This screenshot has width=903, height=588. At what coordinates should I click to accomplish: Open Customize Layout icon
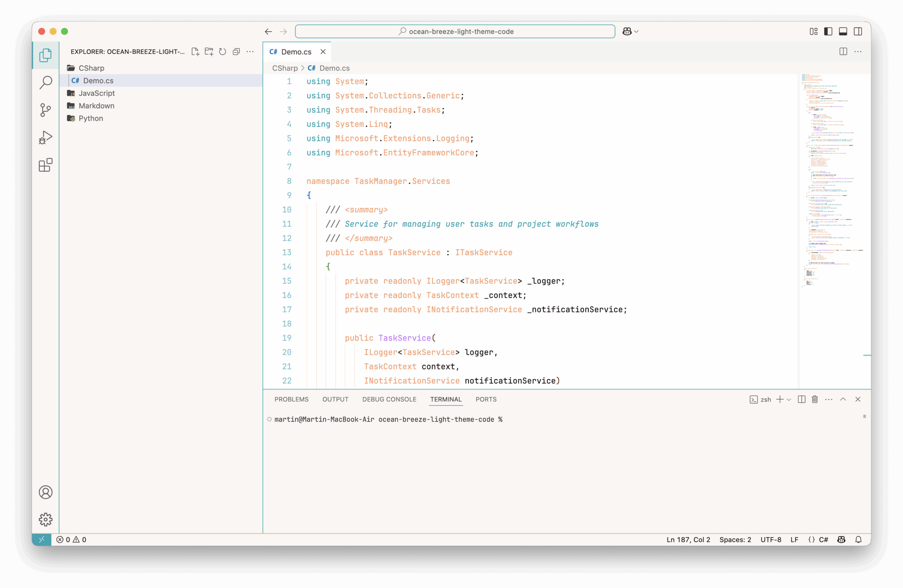pyautogui.click(x=813, y=31)
